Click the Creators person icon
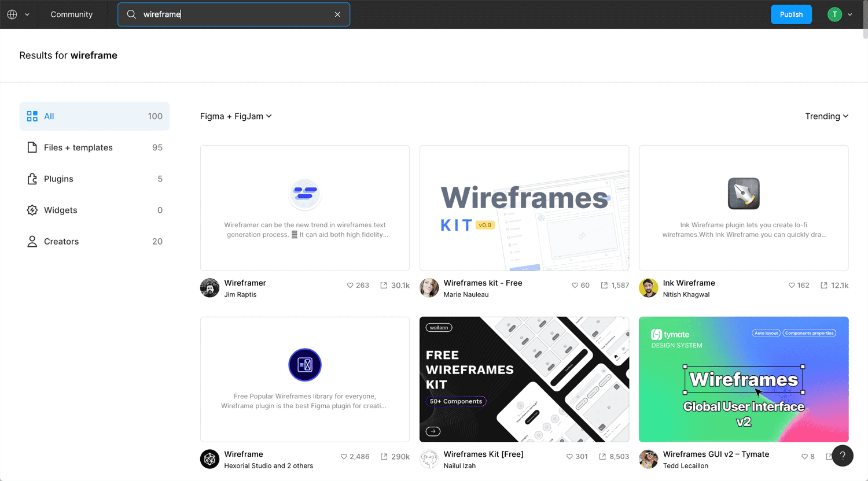Screen dimensions: 868x481 (x=32, y=241)
